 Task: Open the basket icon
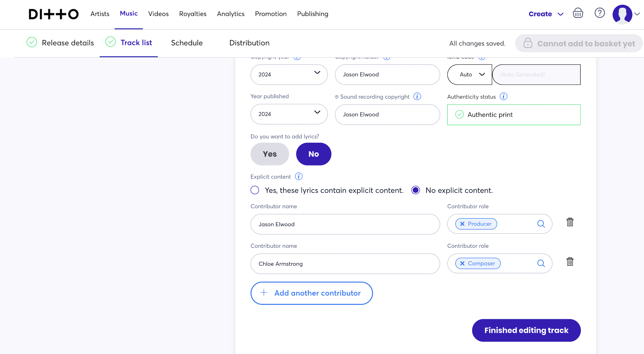[x=578, y=13]
